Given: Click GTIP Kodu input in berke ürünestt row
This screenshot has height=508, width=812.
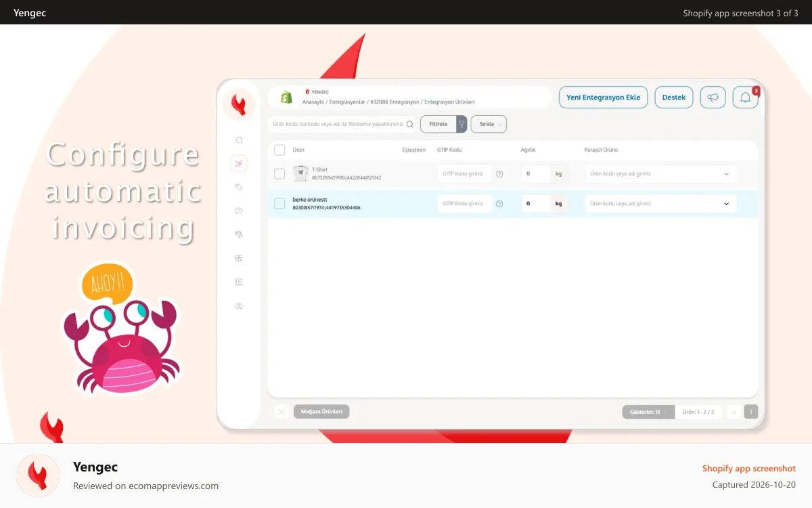Looking at the screenshot, I should point(464,204).
